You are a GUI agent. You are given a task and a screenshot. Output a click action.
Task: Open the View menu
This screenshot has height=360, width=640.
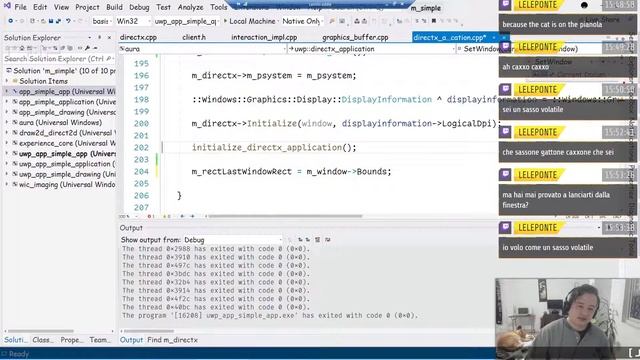point(61,7)
